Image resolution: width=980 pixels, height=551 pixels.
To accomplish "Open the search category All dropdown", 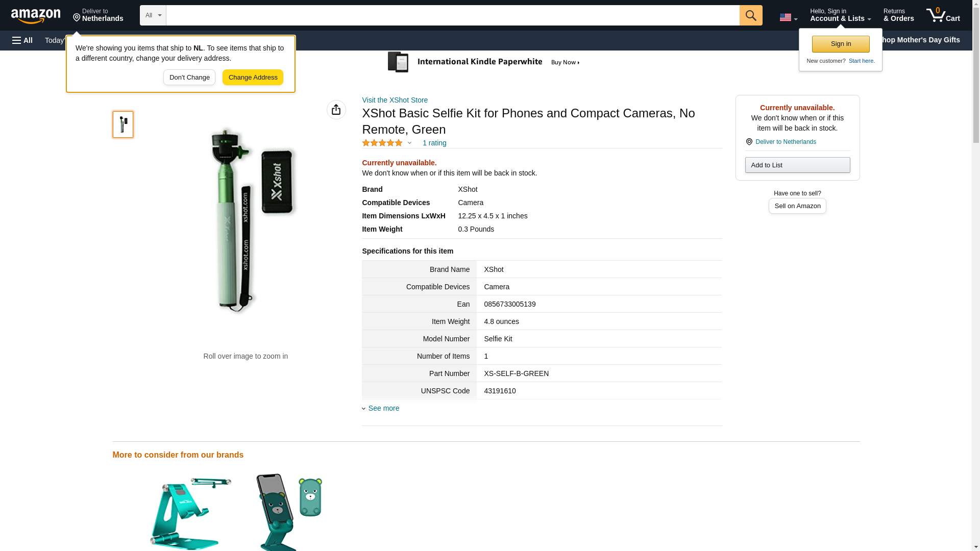I will [x=153, y=15].
